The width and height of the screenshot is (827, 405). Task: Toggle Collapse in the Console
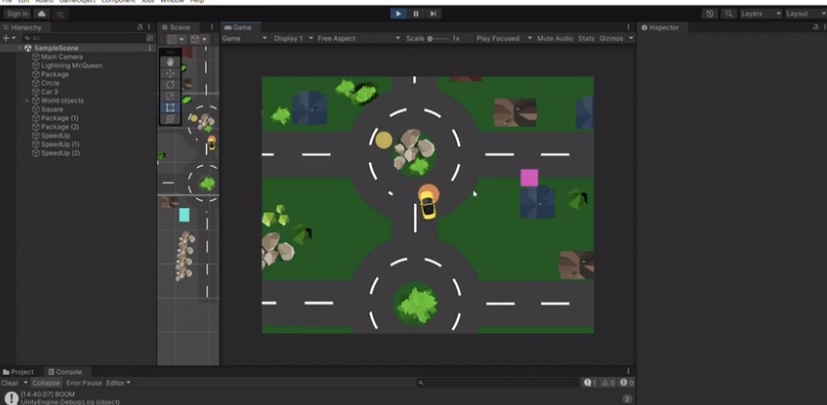tap(46, 383)
